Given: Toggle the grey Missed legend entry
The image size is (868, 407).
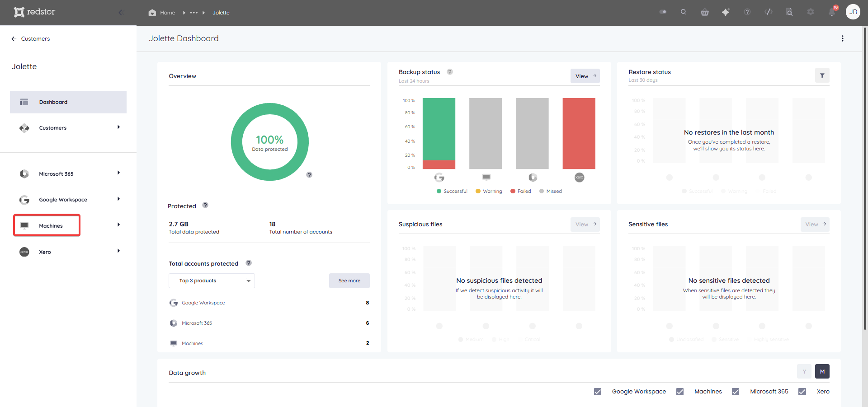Looking at the screenshot, I should click(x=551, y=192).
